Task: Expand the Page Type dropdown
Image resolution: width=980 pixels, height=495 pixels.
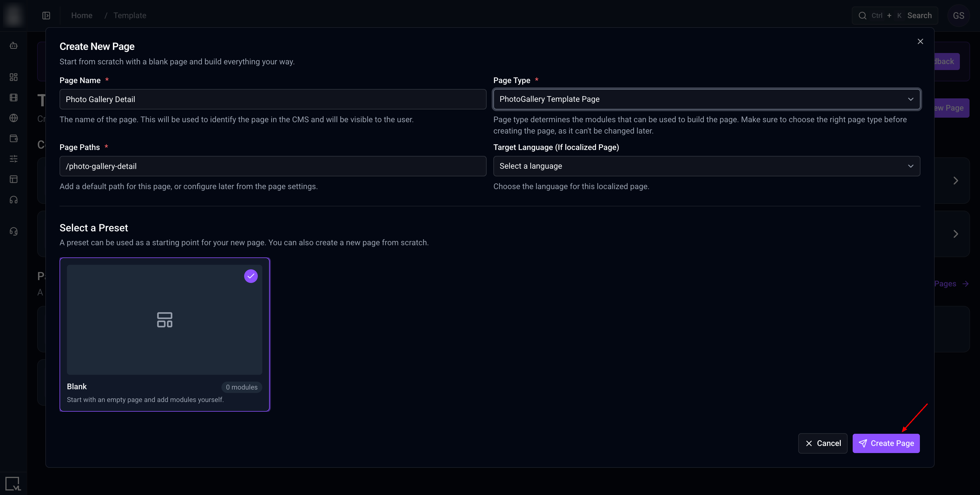Action: click(x=706, y=99)
